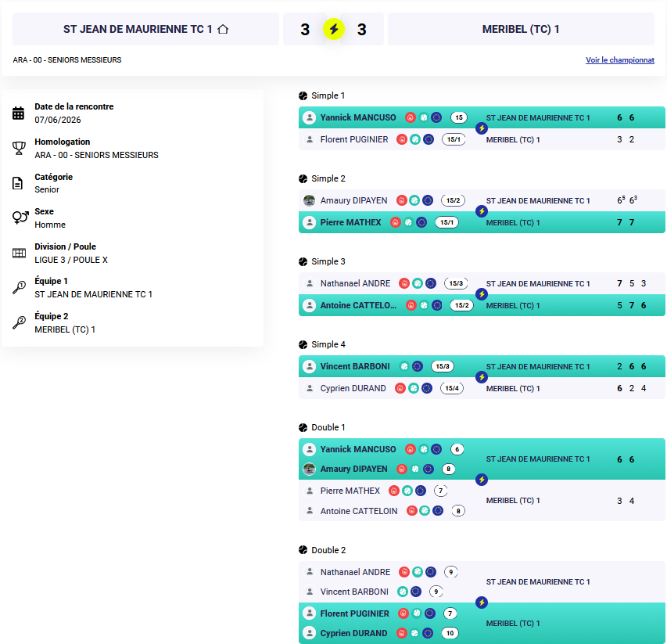Click the racket icon for Équipe 1
667x644 pixels.
(19, 287)
